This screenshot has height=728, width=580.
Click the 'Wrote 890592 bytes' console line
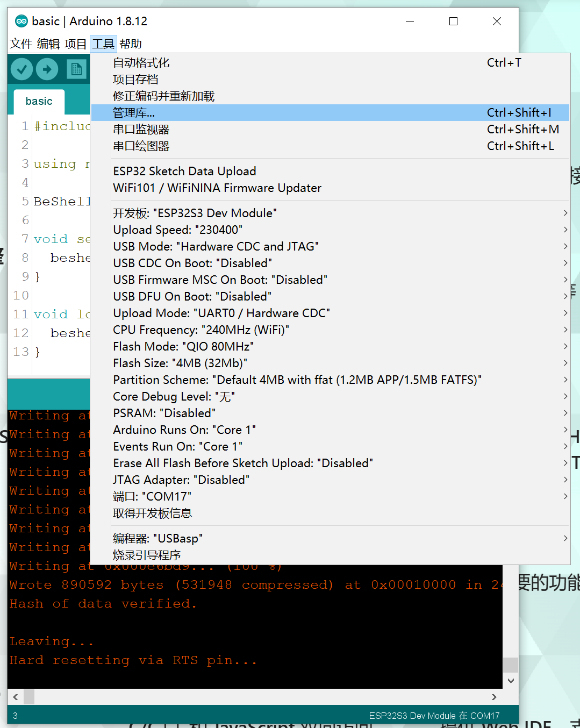pyautogui.click(x=255, y=585)
